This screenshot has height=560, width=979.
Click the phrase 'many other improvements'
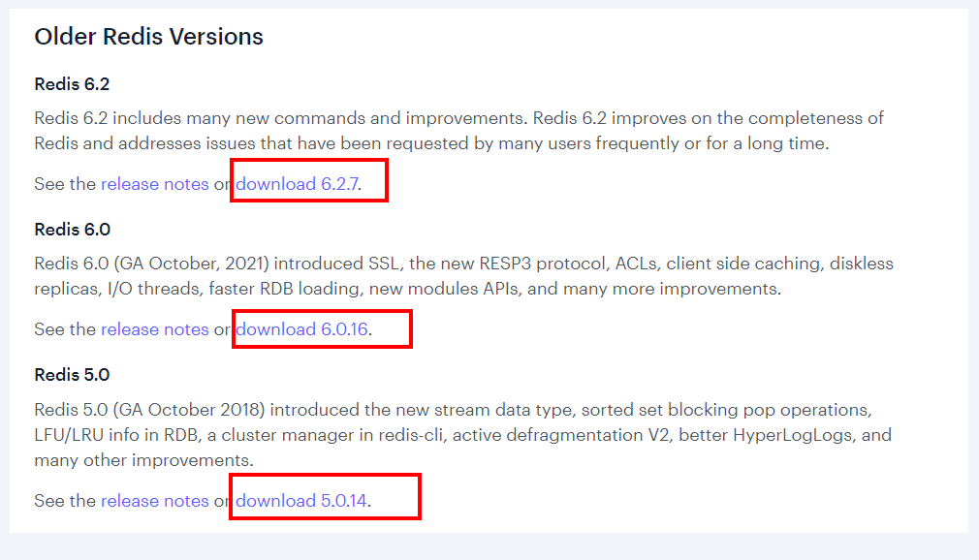[142, 461]
